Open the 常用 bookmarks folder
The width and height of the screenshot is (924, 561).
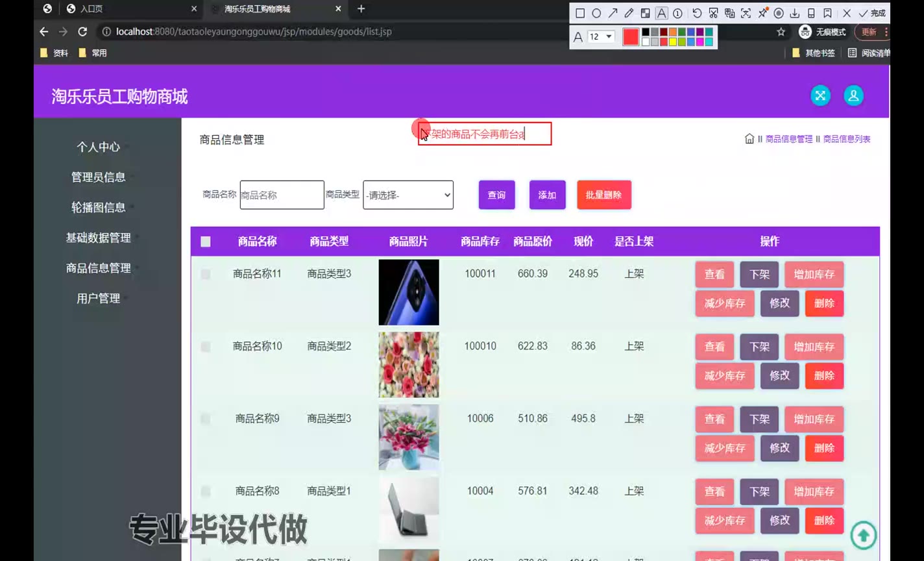(93, 53)
